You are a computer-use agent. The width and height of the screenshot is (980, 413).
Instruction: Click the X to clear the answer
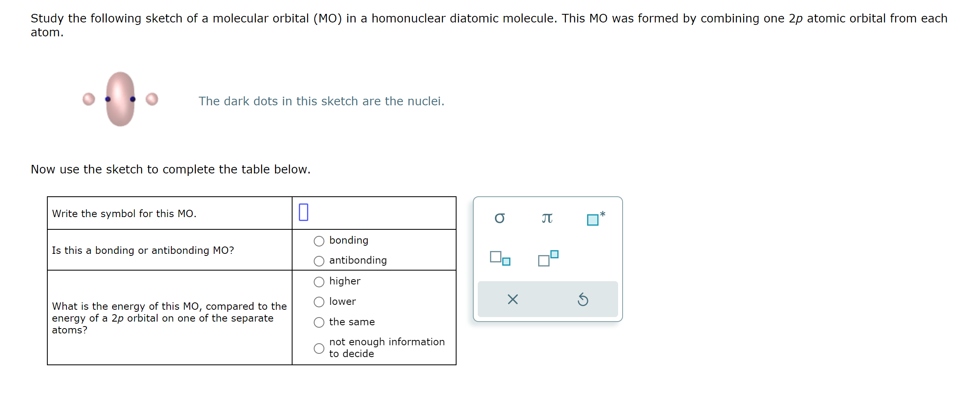513,300
